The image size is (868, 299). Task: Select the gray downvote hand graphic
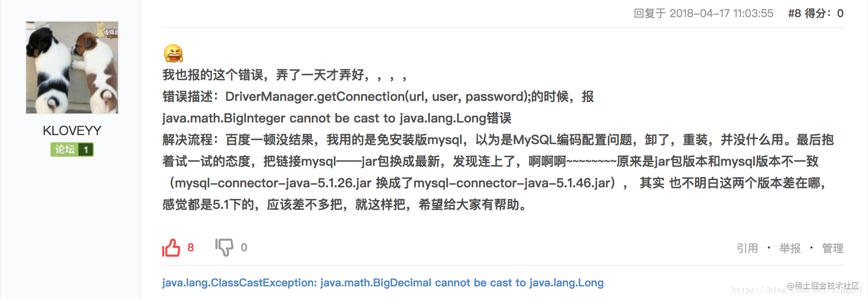click(x=225, y=247)
